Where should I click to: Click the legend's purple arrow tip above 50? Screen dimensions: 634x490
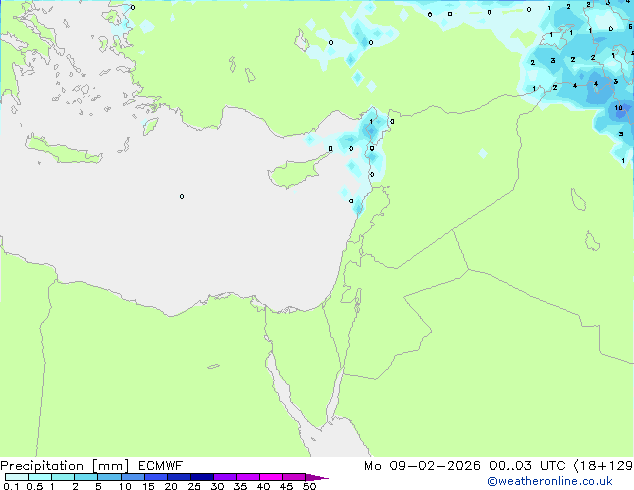coord(317,477)
